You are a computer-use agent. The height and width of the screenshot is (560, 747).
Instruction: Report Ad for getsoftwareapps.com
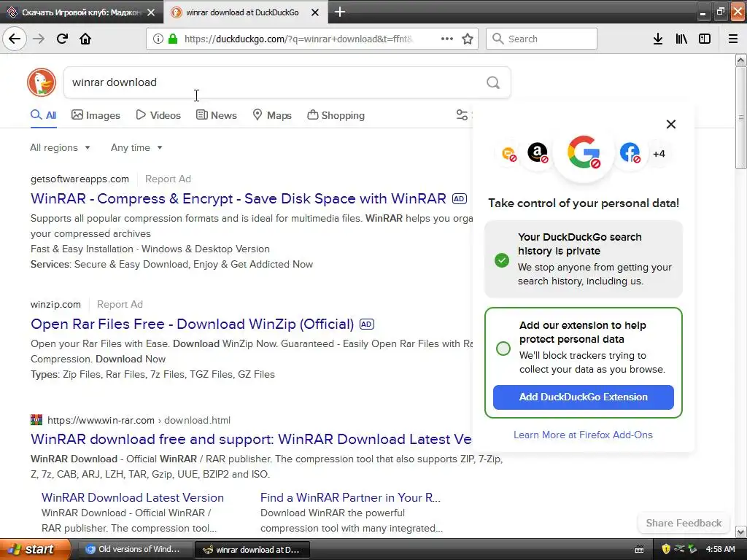point(168,179)
